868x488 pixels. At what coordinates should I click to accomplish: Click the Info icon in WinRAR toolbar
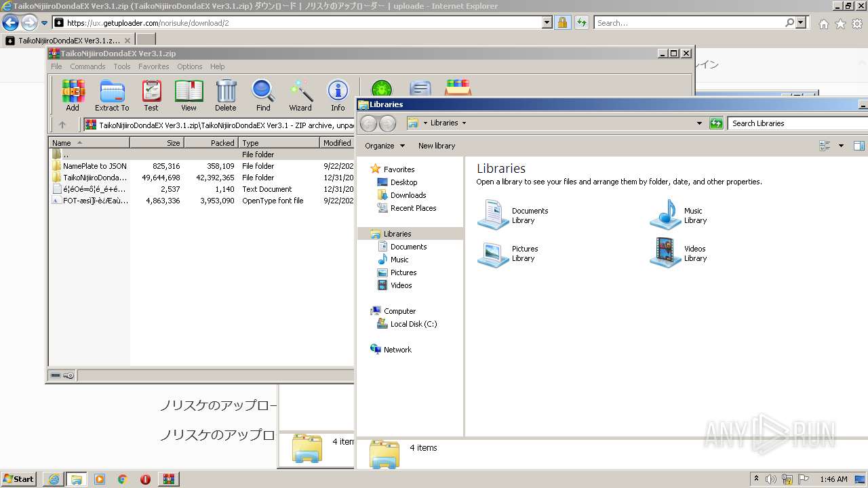[x=338, y=95]
